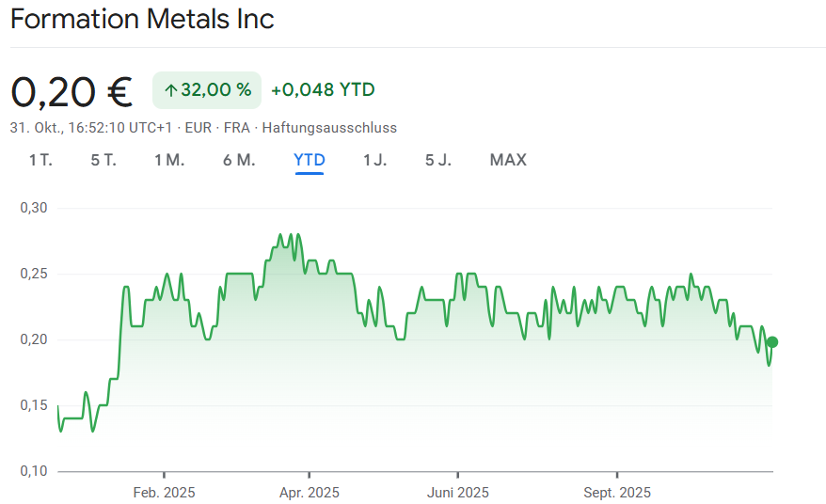
Task: Click the 0,20 € current price
Action: (x=71, y=90)
